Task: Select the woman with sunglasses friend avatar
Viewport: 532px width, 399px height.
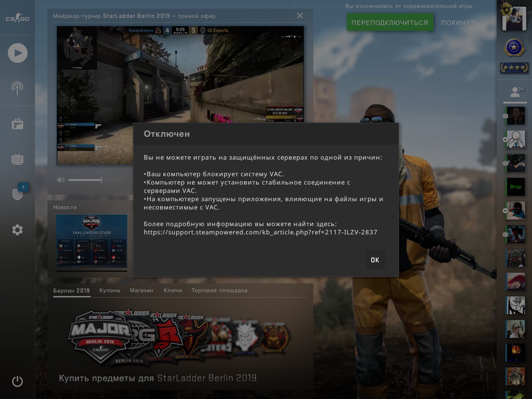Action: click(516, 329)
